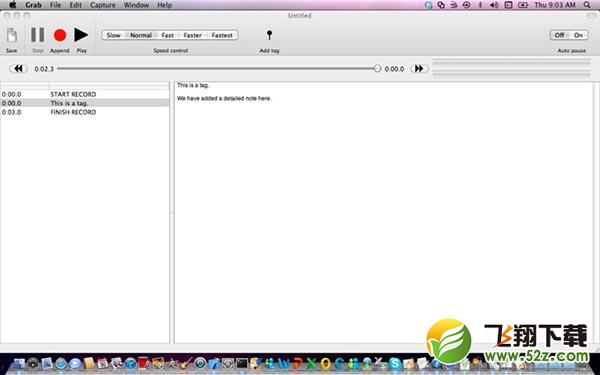
Task: Open the File menu
Action: click(55, 5)
